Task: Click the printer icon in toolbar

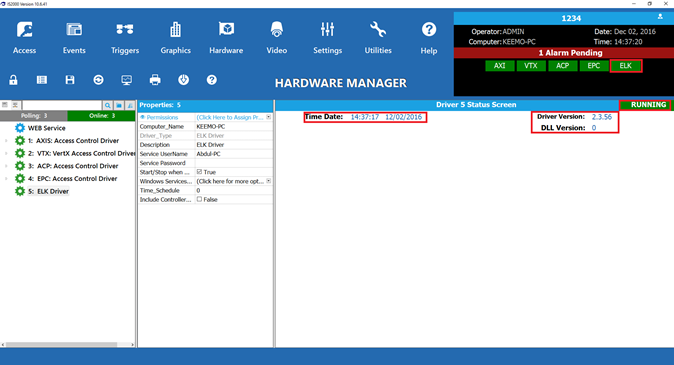Action: (155, 80)
